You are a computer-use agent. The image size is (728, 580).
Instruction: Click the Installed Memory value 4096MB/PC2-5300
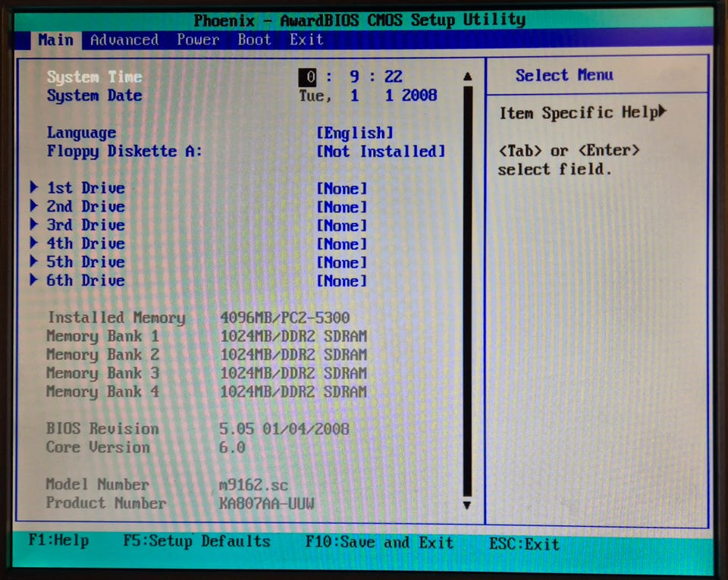click(x=284, y=318)
